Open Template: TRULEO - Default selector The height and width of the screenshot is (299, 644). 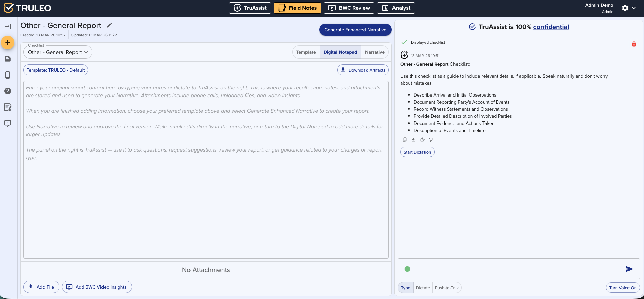[x=56, y=70]
